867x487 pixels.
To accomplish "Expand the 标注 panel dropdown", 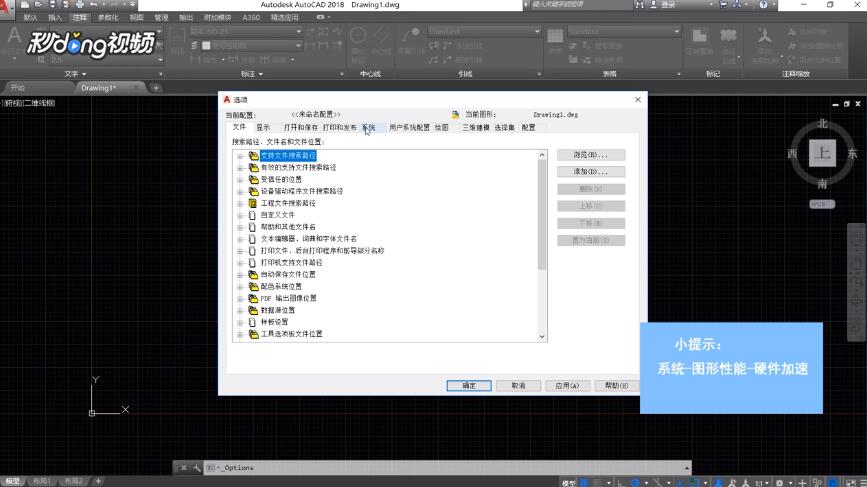I will (252, 74).
